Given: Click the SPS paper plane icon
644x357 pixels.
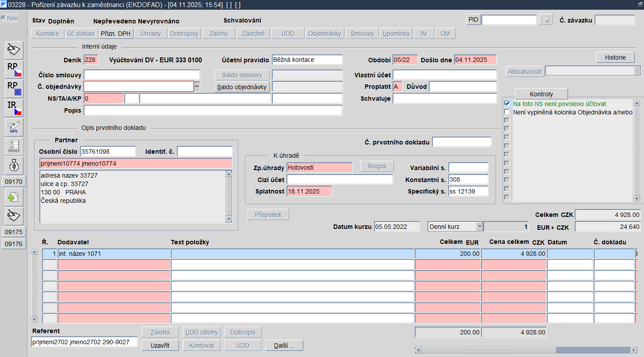Looking at the screenshot, I should 14,127.
